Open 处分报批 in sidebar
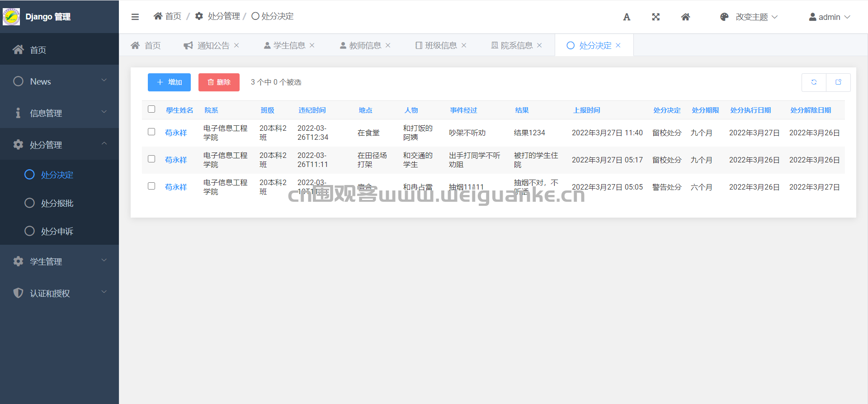This screenshot has width=868, height=404. (x=57, y=203)
